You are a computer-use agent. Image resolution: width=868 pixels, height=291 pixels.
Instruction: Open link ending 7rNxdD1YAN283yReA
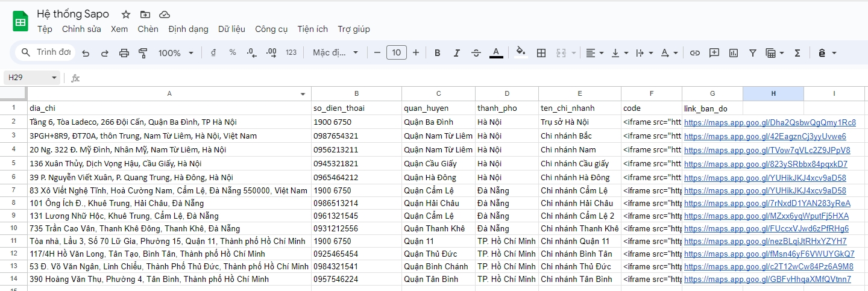point(767,203)
